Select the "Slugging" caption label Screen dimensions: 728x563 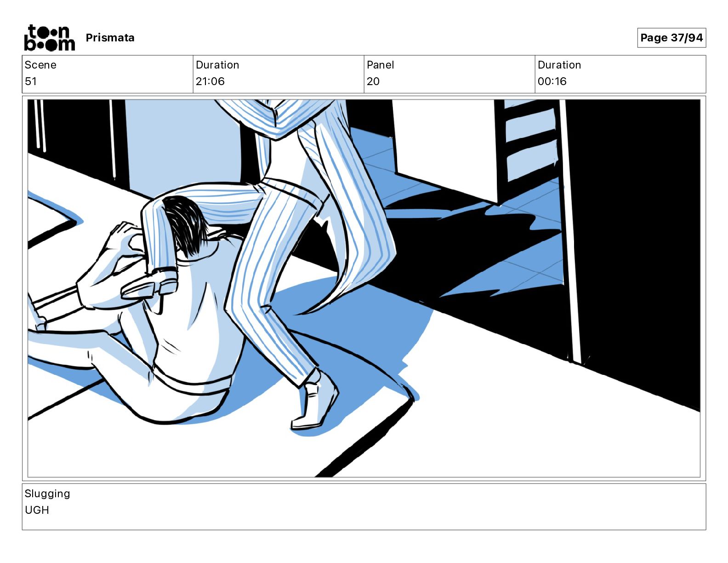pyautogui.click(x=47, y=494)
